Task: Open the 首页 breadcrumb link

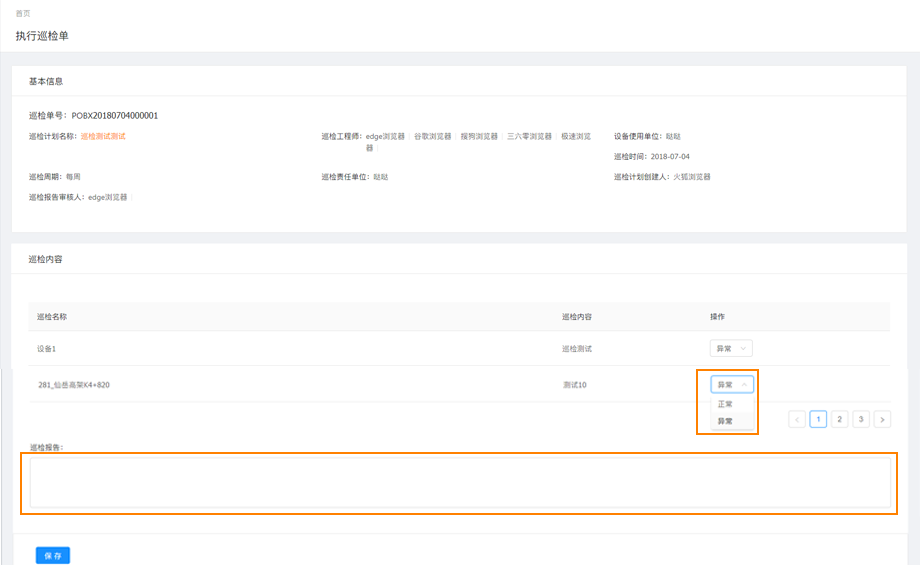Action: pos(23,13)
